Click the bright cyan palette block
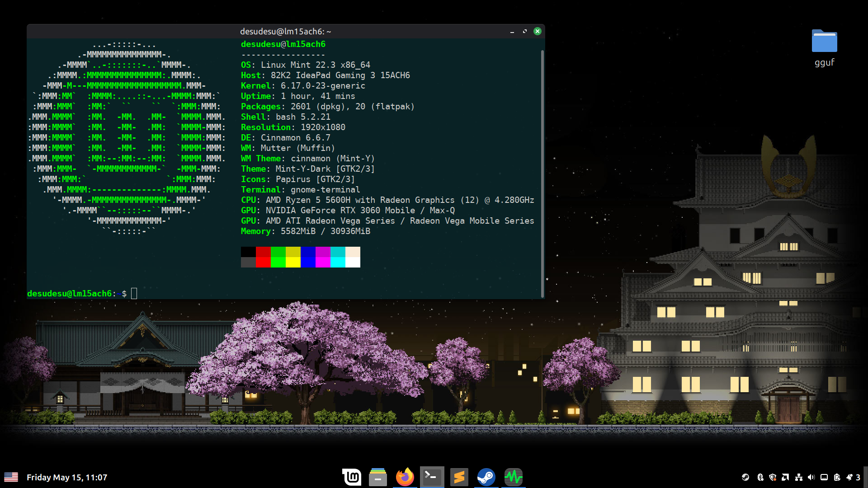Image resolution: width=868 pixels, height=488 pixels. click(338, 262)
